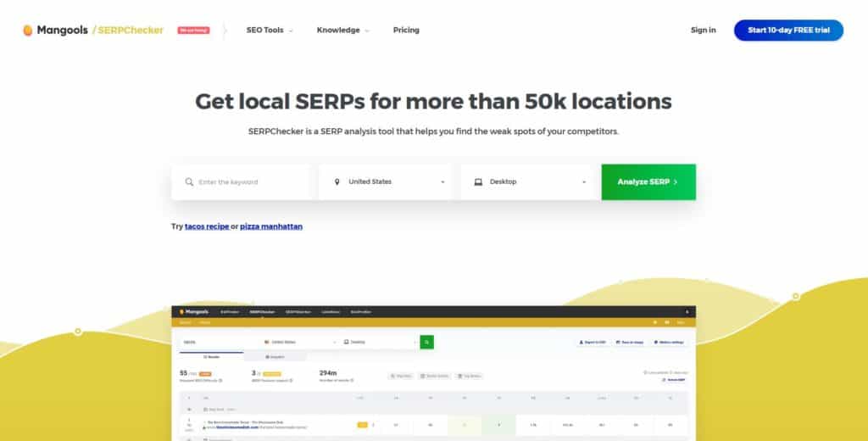Image resolution: width=868 pixels, height=441 pixels.
Task: Expand the SEO Tools menu
Action: (x=270, y=30)
